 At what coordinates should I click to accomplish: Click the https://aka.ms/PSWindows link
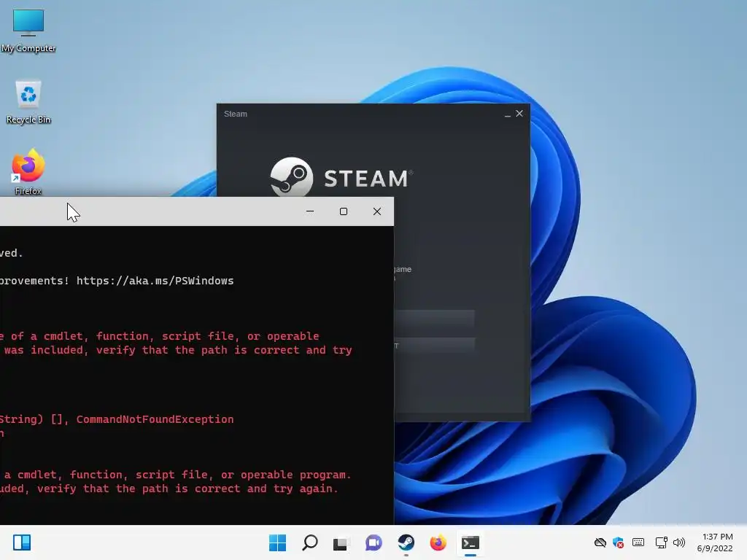(155, 281)
